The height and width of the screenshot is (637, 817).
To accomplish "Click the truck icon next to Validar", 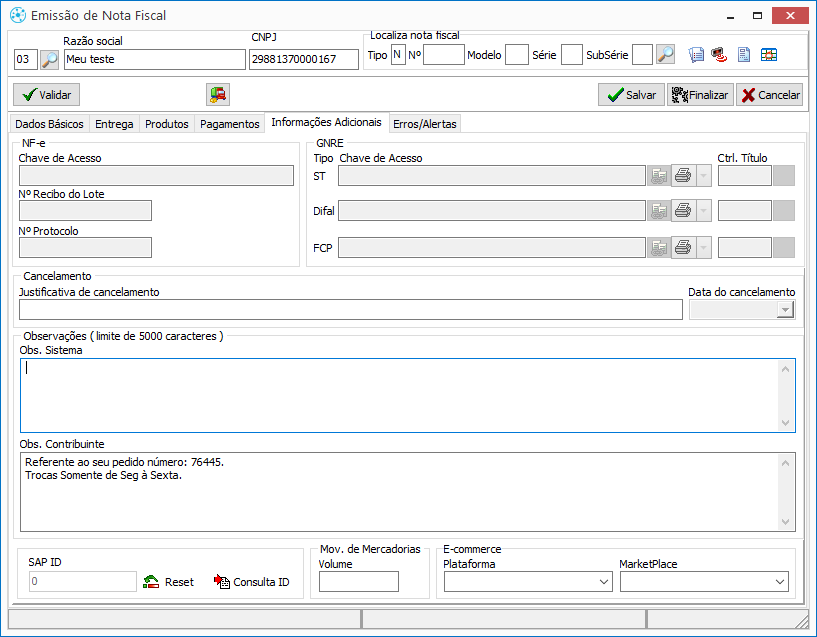I will pos(218,95).
